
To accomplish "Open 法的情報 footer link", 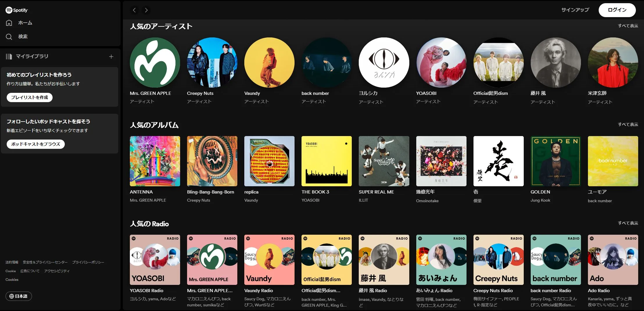I will (x=12, y=262).
